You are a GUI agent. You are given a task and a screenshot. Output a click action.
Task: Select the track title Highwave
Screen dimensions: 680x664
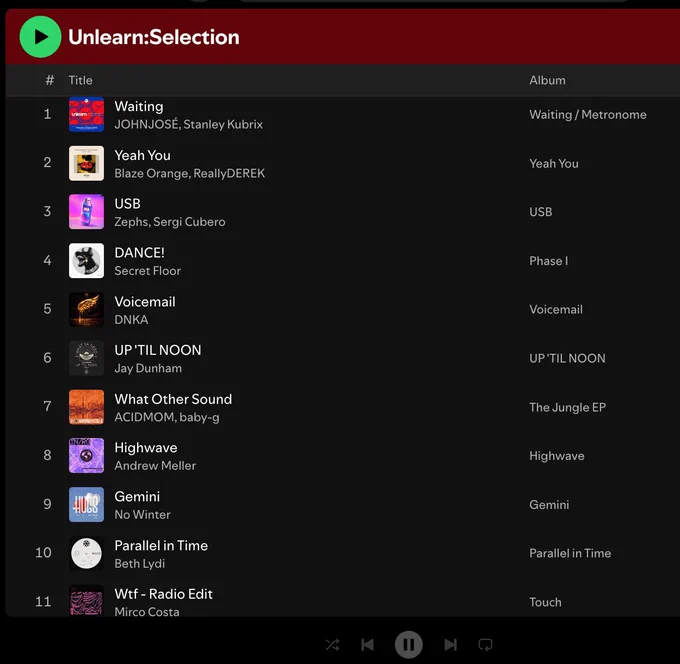pyautogui.click(x=146, y=448)
